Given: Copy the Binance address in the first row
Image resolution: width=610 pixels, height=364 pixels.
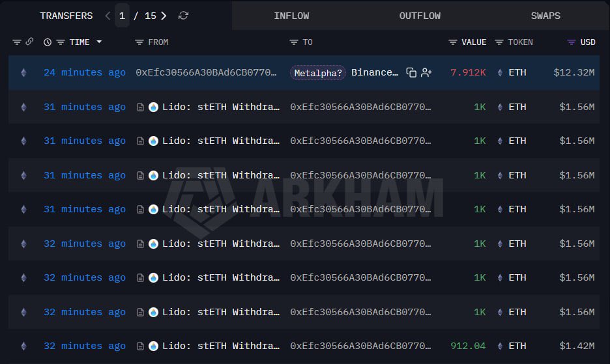Looking at the screenshot, I should tap(411, 73).
